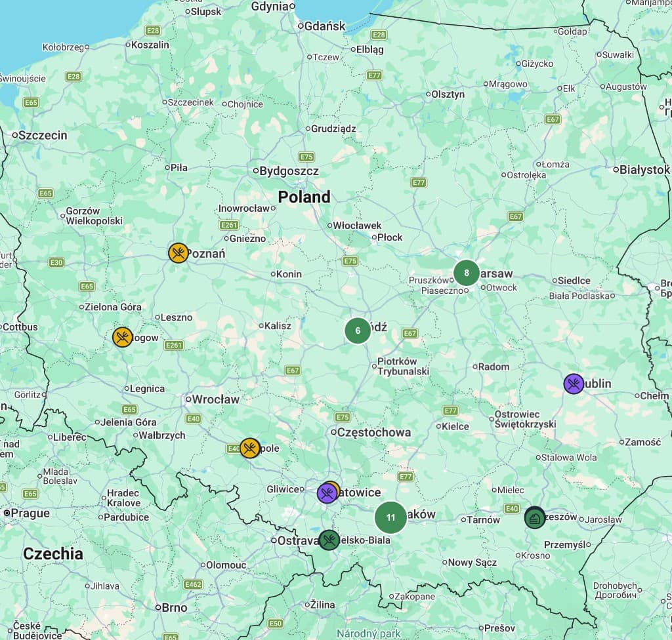
Task: Click the Poland country label
Action: tap(304, 197)
